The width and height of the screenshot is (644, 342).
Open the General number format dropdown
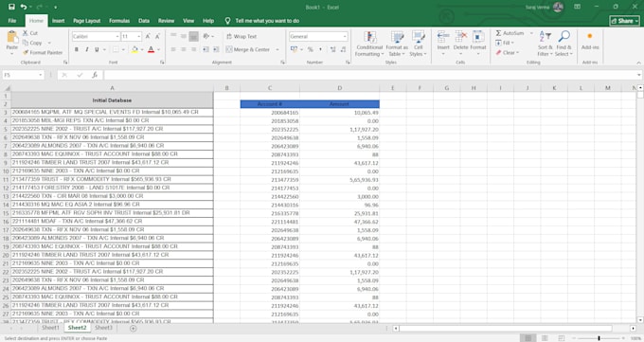coord(345,37)
